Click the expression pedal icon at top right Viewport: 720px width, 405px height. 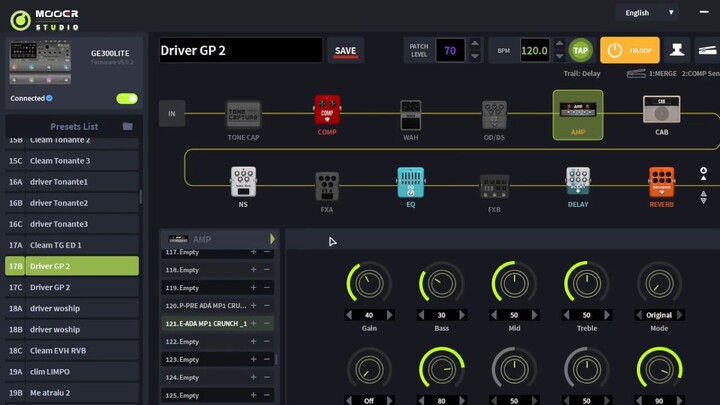coord(708,50)
